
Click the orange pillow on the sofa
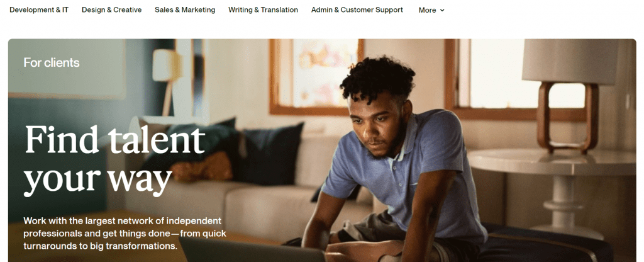coord(201,168)
